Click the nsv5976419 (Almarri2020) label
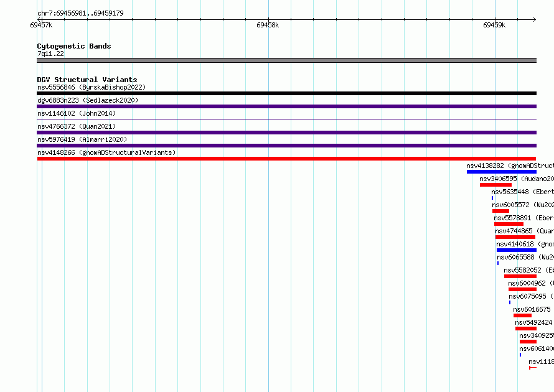The width and height of the screenshot is (554, 392). pyautogui.click(x=82, y=139)
